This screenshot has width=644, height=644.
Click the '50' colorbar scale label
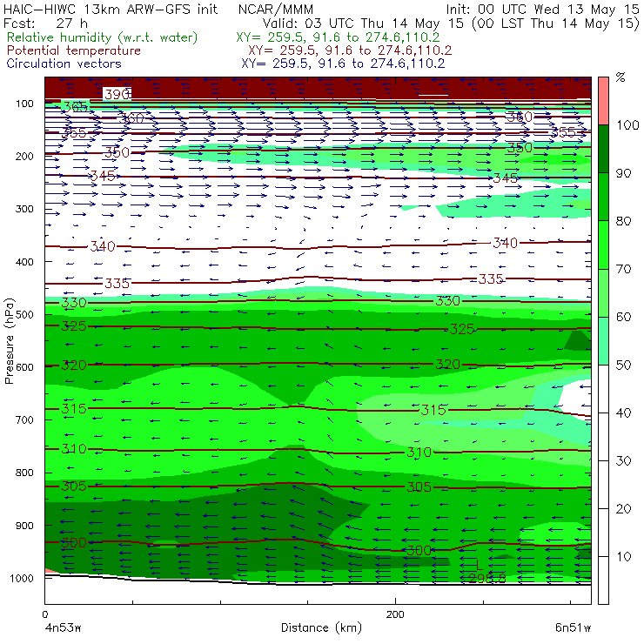tap(623, 366)
